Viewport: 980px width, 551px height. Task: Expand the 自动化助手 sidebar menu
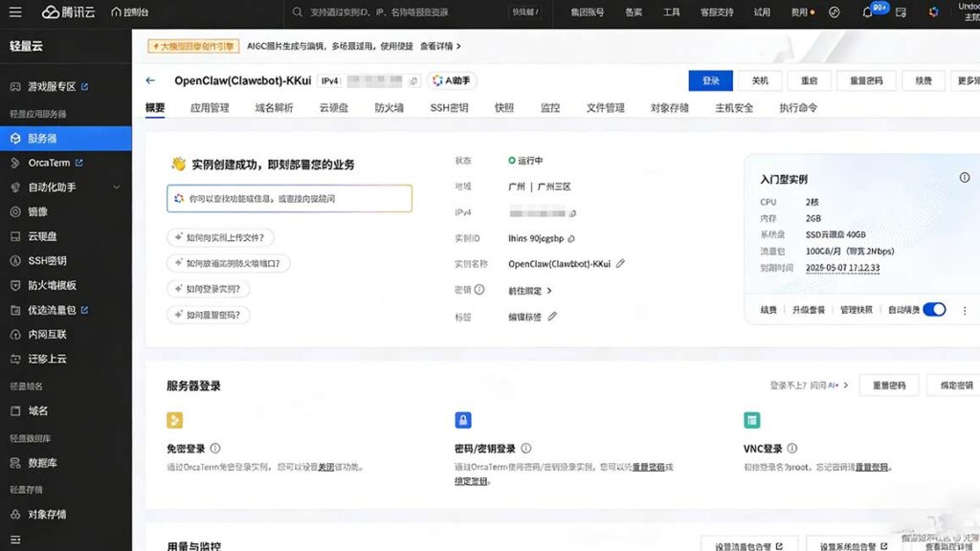53,186
